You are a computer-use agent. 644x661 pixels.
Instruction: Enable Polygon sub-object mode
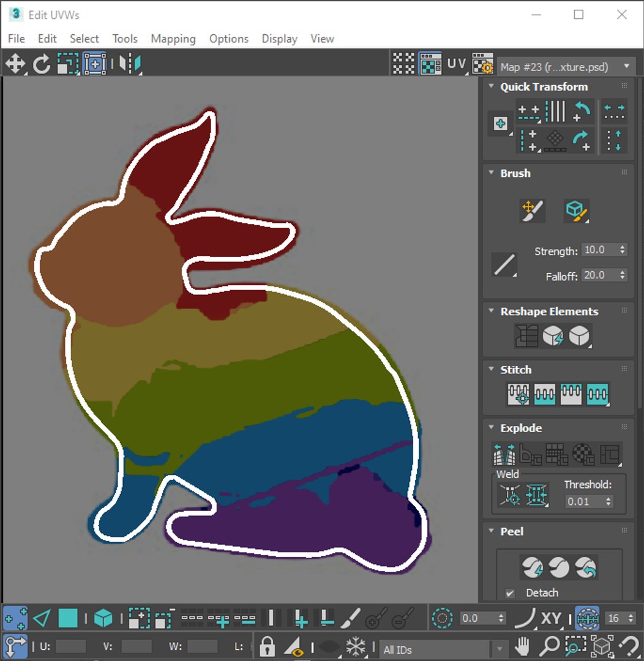(x=67, y=618)
